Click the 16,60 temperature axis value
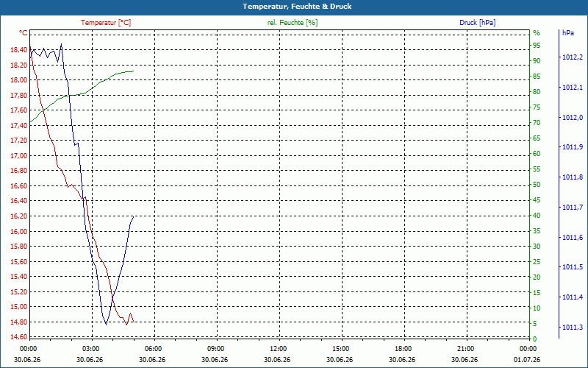The width and height of the screenshot is (588, 368). [x=19, y=186]
